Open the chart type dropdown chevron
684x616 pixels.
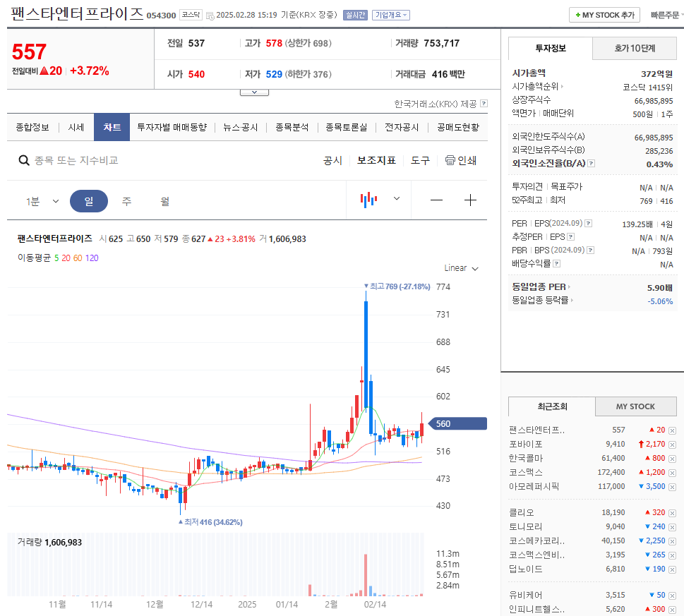[x=397, y=200]
